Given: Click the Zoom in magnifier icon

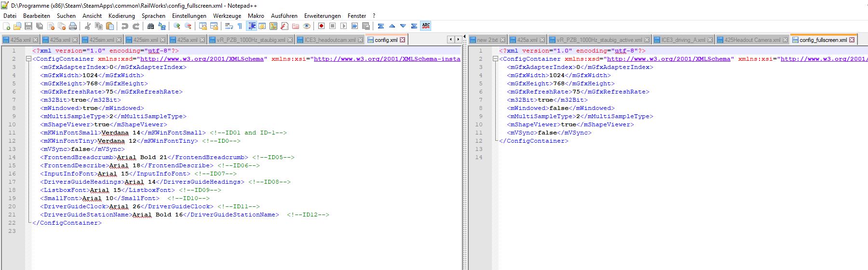Looking at the screenshot, I should (177, 26).
